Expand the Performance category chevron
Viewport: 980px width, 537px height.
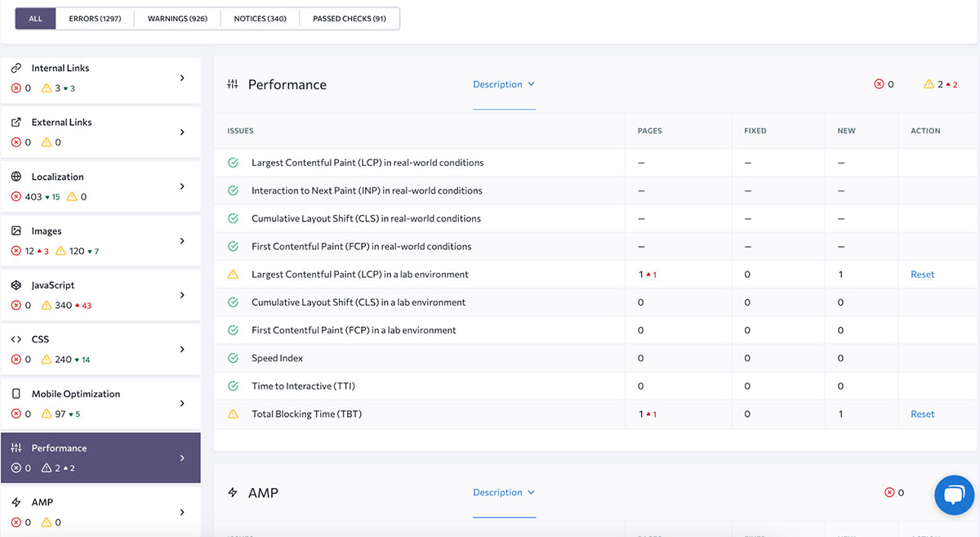182,458
